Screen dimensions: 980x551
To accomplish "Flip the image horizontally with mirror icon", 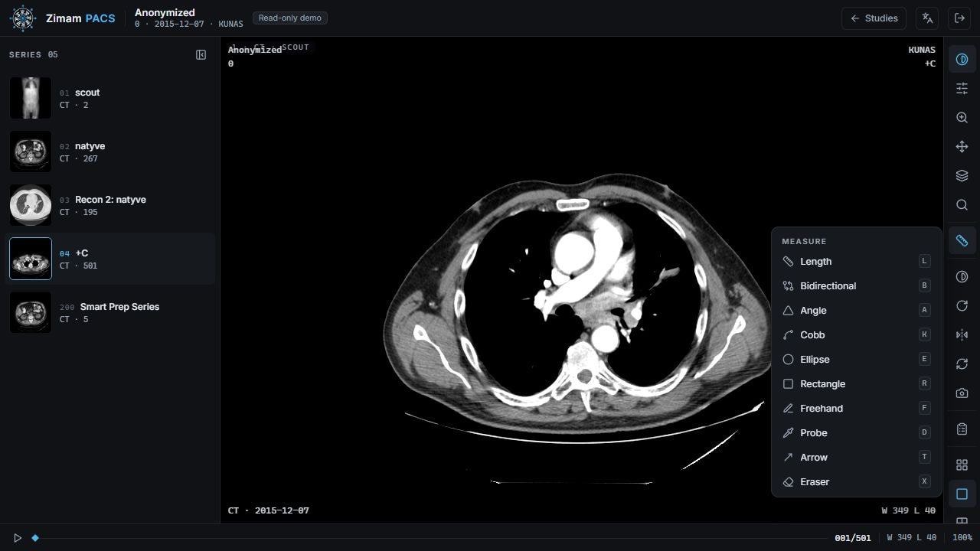I will pos(962,335).
